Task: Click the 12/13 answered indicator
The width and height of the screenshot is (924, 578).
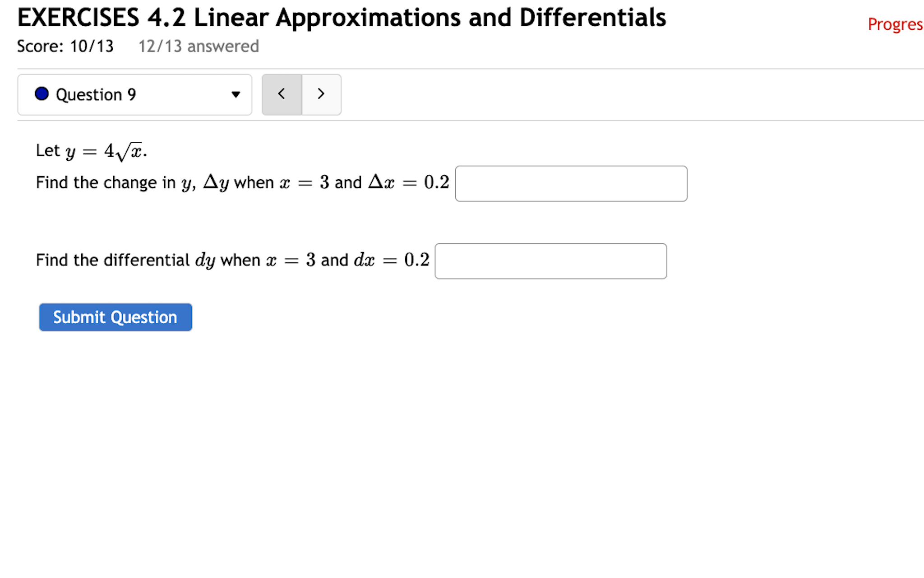Action: 199,46
